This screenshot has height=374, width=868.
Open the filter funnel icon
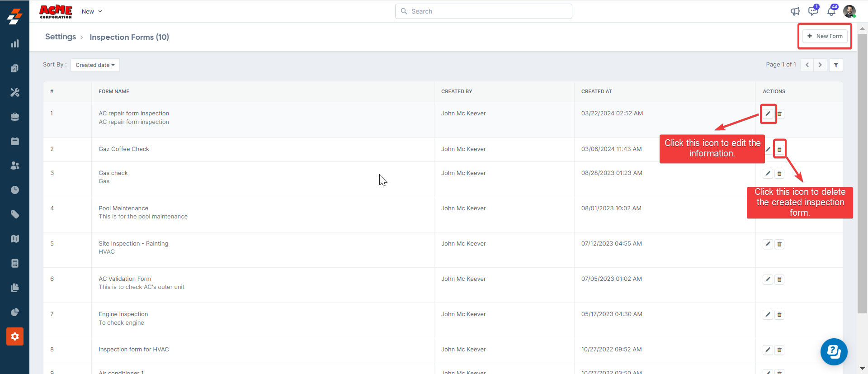point(836,65)
